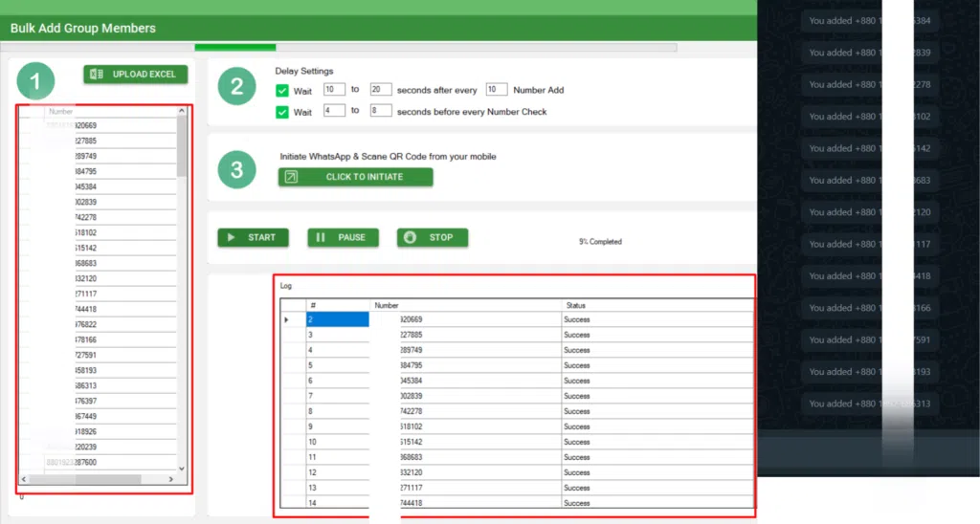This screenshot has width=980, height=524.
Task: Click the number list's scroll up arrow
Action: (182, 111)
